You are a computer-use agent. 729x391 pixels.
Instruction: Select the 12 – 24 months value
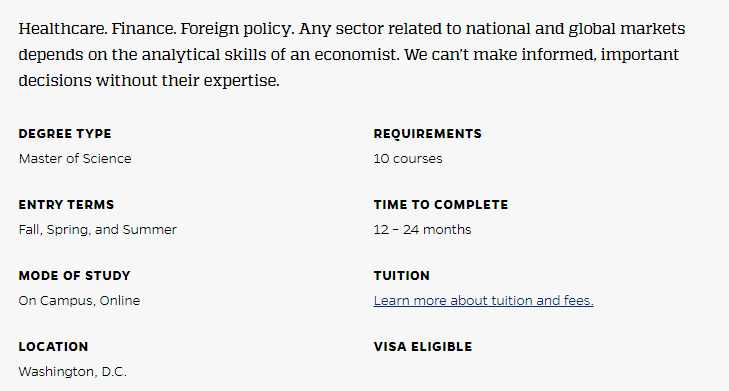tap(423, 230)
